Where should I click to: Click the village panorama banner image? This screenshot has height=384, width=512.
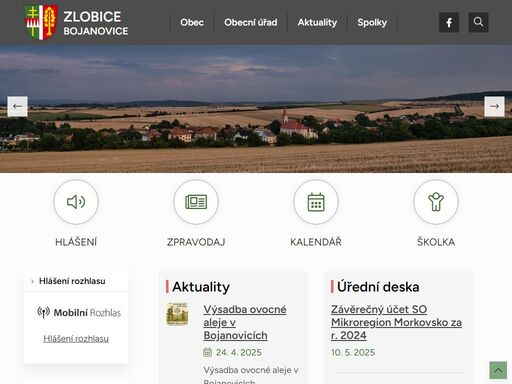tap(256, 109)
